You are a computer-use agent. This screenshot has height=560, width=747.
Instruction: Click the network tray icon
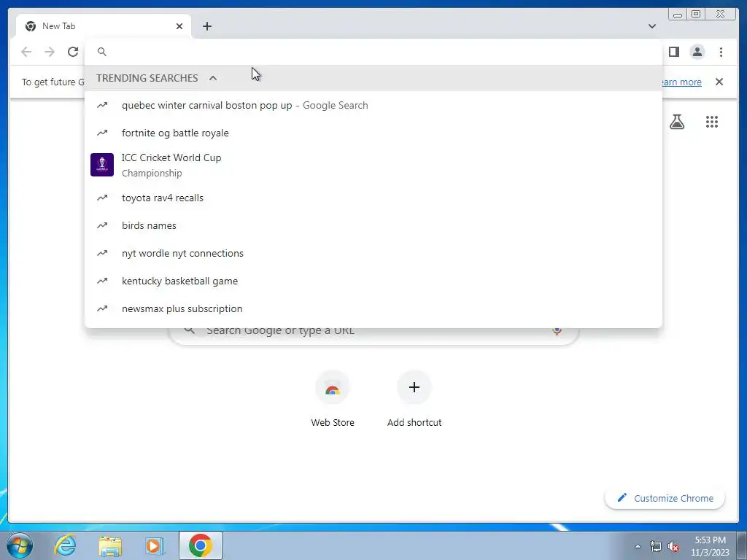click(x=656, y=546)
